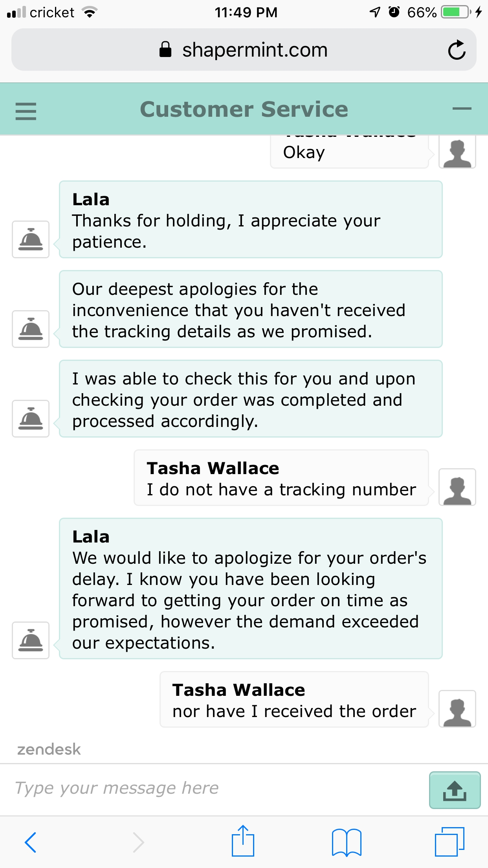Open the zendesk branding link
The width and height of the screenshot is (488, 868).
pyautogui.click(x=49, y=749)
